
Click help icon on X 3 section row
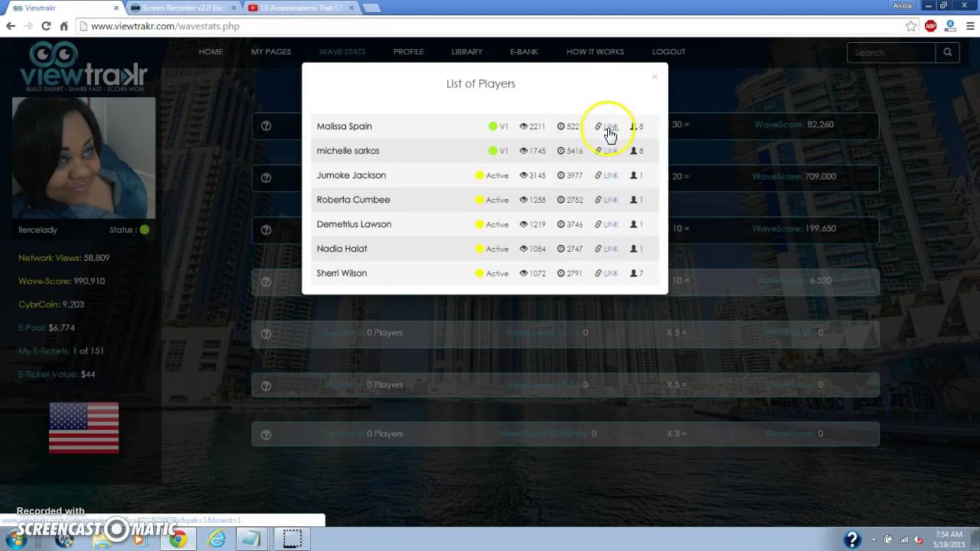(266, 435)
